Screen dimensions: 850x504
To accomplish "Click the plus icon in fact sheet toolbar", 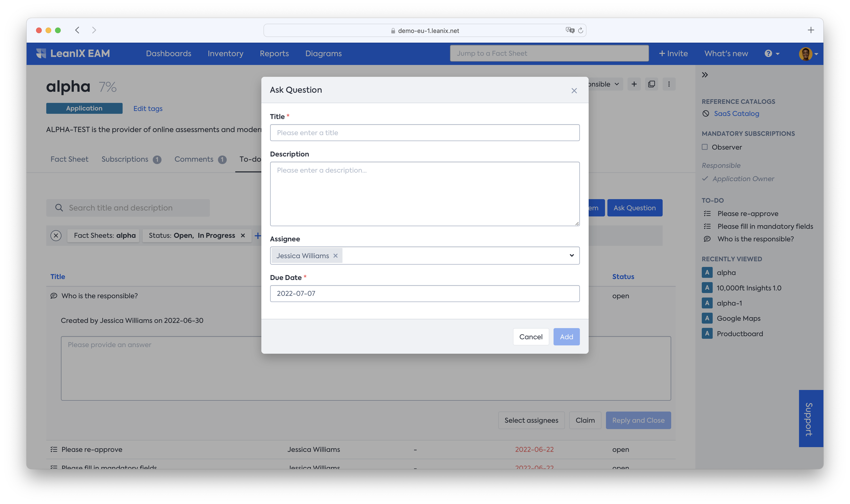I will (x=634, y=84).
